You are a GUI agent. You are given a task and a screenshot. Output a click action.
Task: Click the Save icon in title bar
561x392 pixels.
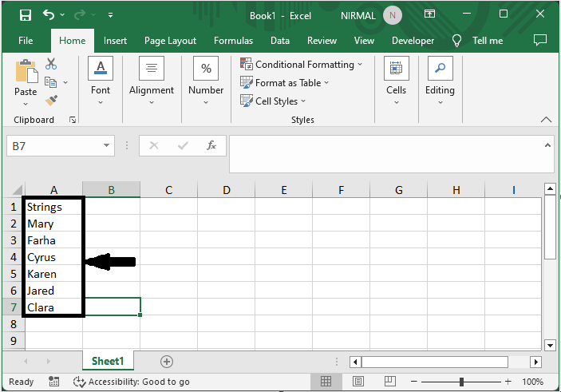tap(25, 15)
